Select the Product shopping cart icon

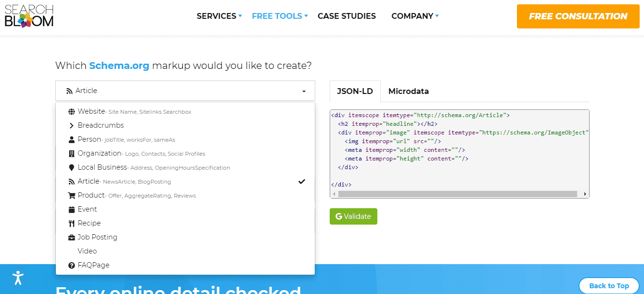coord(72,196)
